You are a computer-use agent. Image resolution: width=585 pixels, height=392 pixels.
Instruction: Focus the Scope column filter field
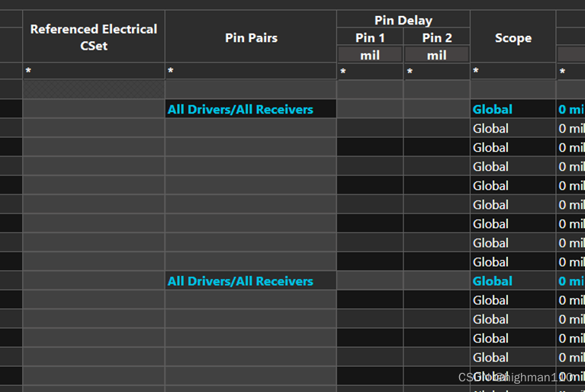(513, 72)
